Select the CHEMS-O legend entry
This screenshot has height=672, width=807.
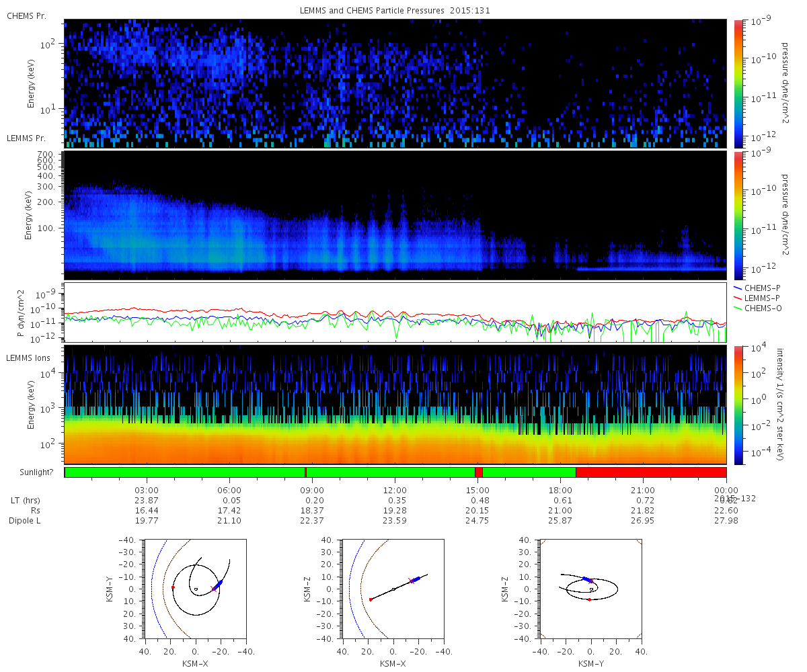757,308
